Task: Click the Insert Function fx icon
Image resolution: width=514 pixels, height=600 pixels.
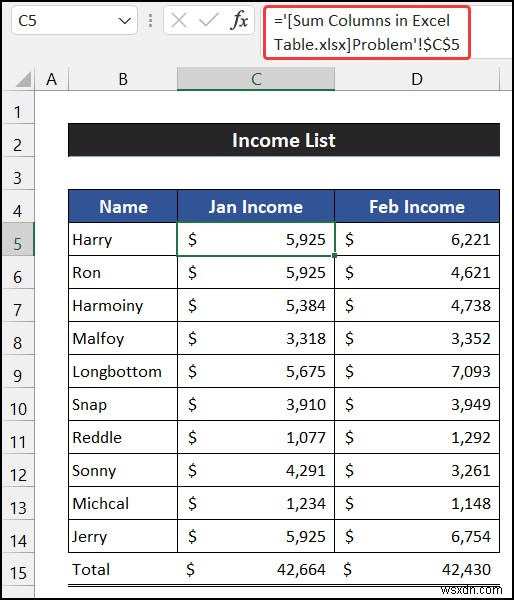Action: pyautogui.click(x=240, y=20)
